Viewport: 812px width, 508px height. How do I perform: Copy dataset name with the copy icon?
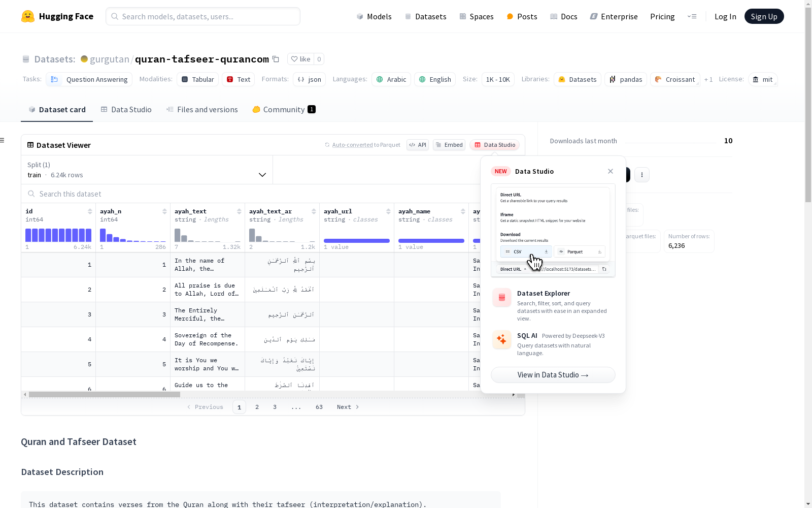click(276, 59)
